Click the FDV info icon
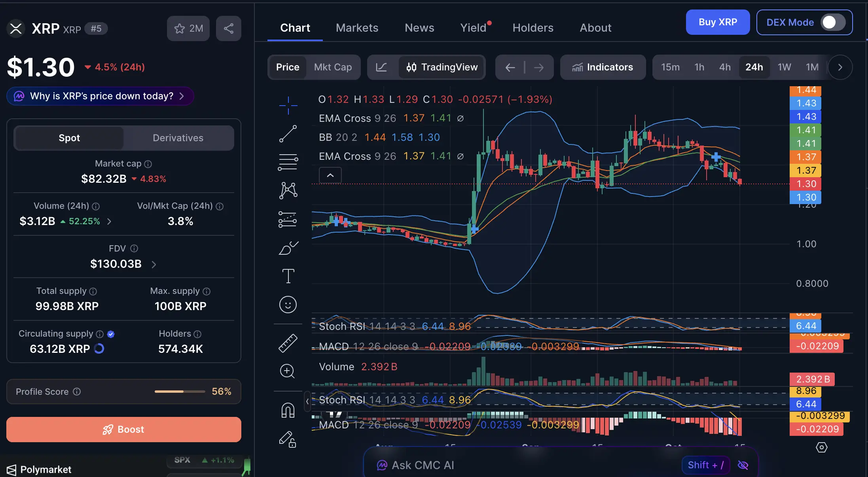 click(x=134, y=248)
